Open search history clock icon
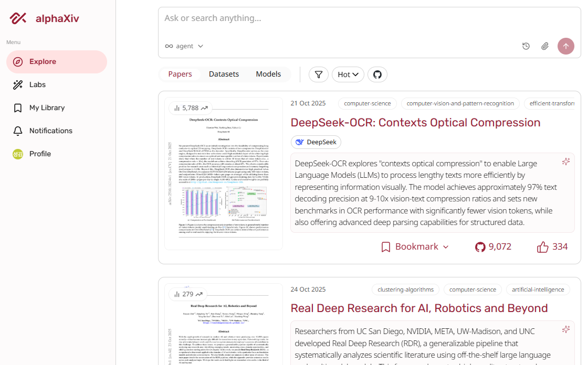Screen dimensions: 588x365 click(x=526, y=46)
